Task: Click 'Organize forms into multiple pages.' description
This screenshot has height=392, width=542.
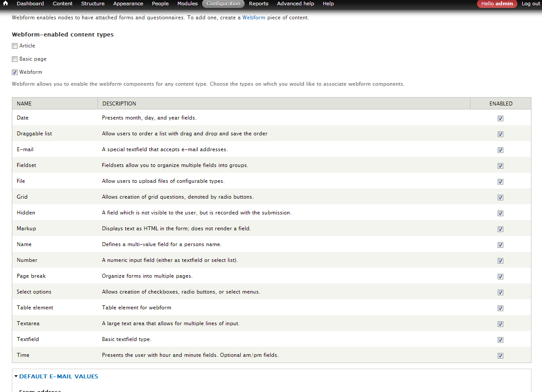Action: 147,276
